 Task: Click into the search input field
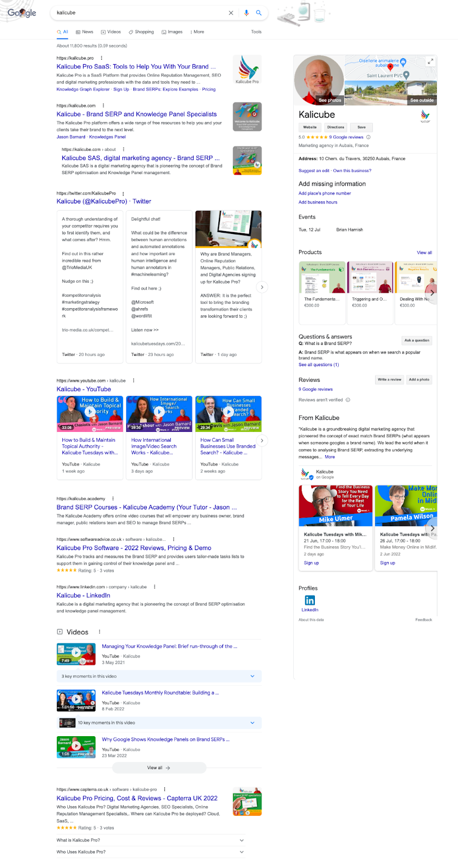141,12
